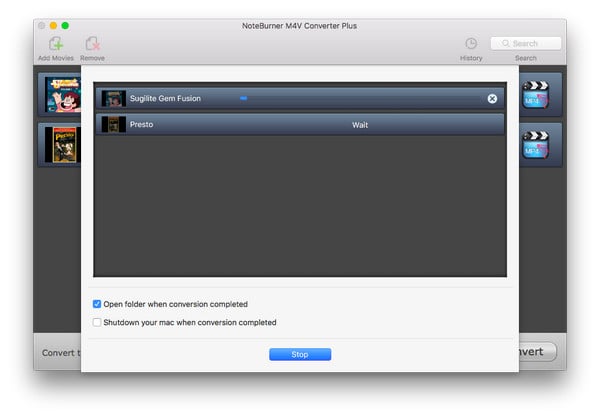Uncheck Open folder when conversion completed

coord(97,304)
